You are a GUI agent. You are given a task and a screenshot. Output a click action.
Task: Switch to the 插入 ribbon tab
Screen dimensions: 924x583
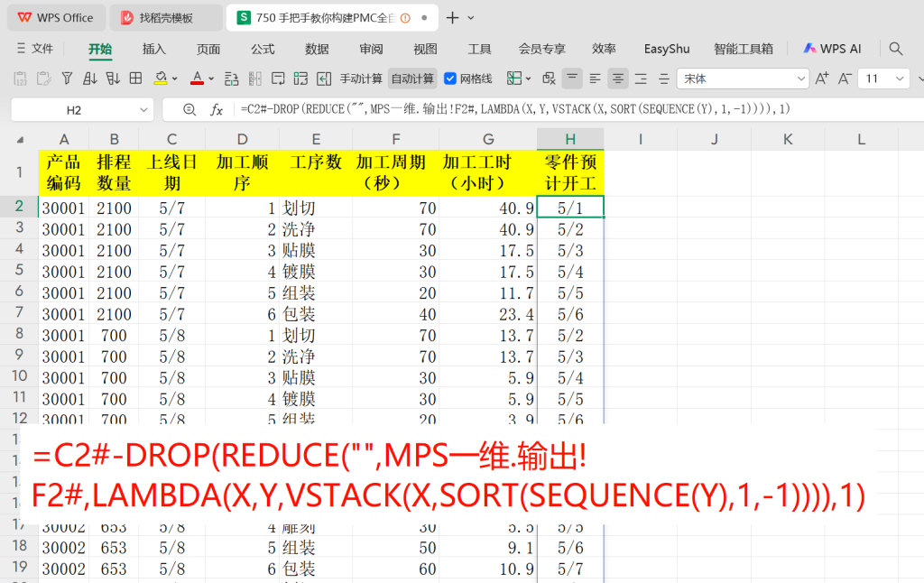tap(153, 49)
